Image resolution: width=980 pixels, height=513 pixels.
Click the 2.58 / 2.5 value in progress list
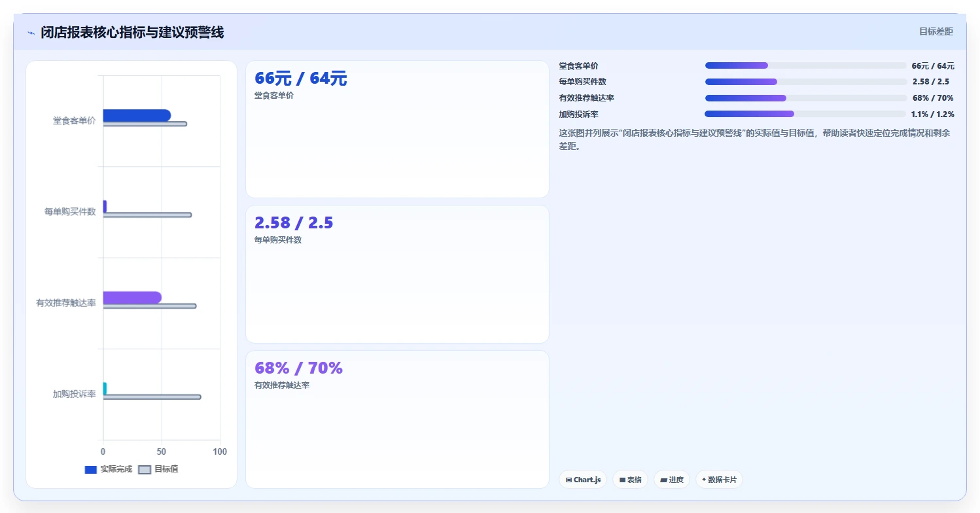point(931,82)
